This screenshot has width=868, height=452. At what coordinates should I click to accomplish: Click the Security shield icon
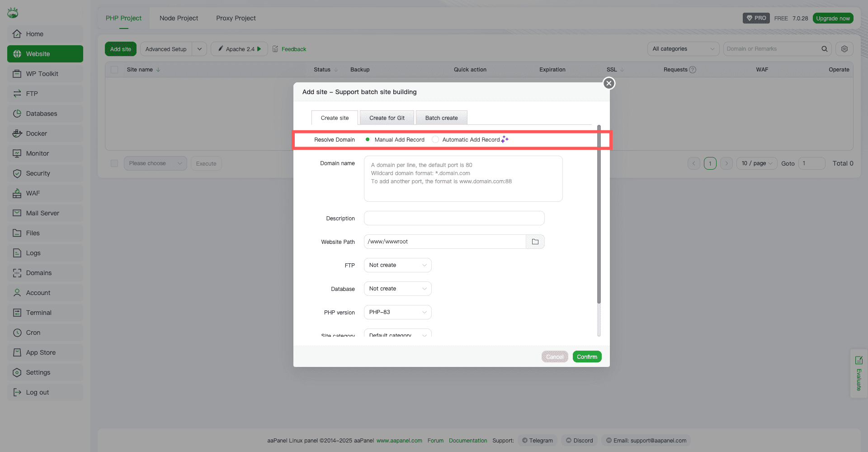click(x=17, y=173)
